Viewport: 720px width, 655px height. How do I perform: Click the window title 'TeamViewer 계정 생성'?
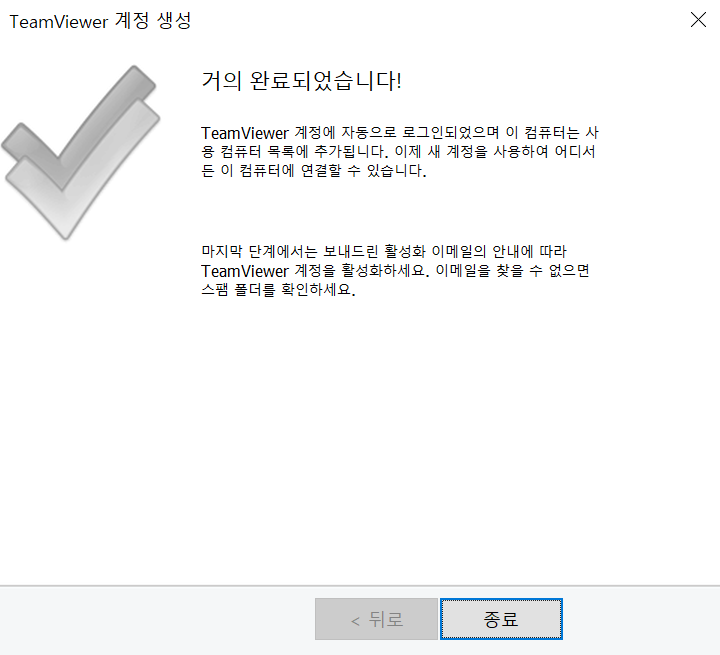[x=100, y=21]
